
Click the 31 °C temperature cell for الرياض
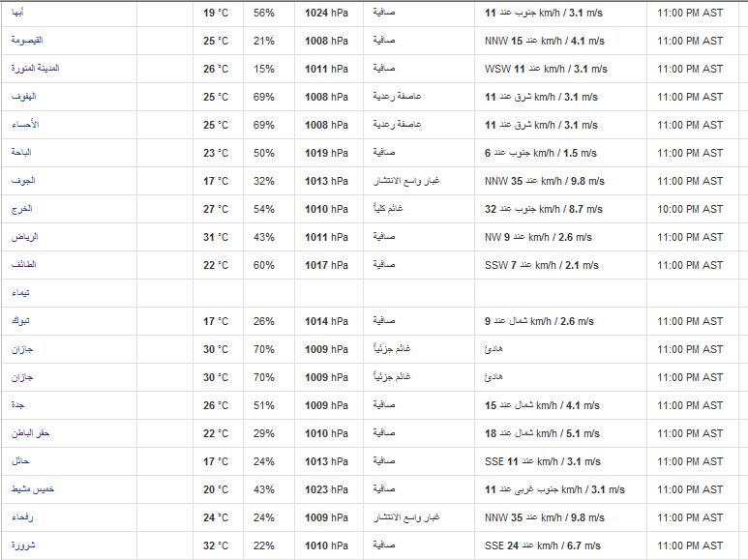click(x=216, y=237)
